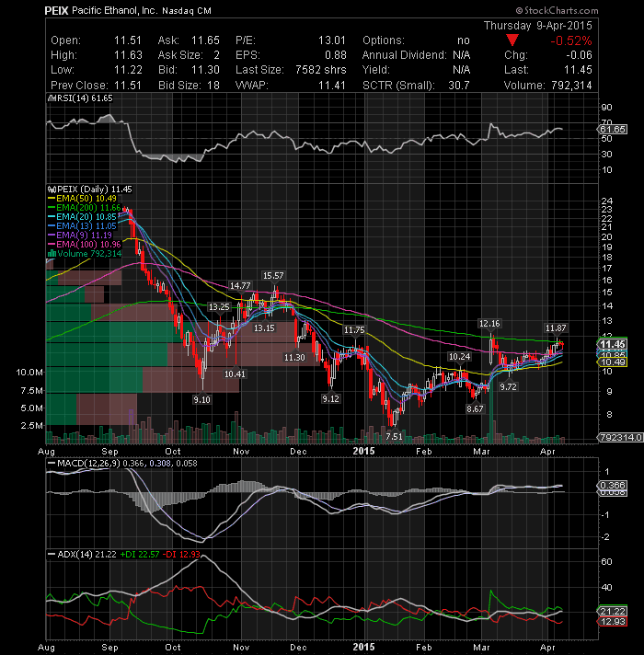Screen dimensions: 644x655
Task: Click the Options: no value
Action: pyautogui.click(x=464, y=40)
